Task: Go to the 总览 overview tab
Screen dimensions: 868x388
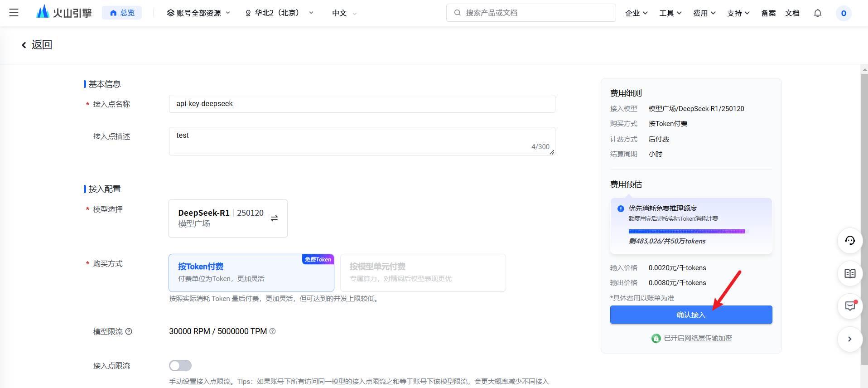Action: [122, 13]
